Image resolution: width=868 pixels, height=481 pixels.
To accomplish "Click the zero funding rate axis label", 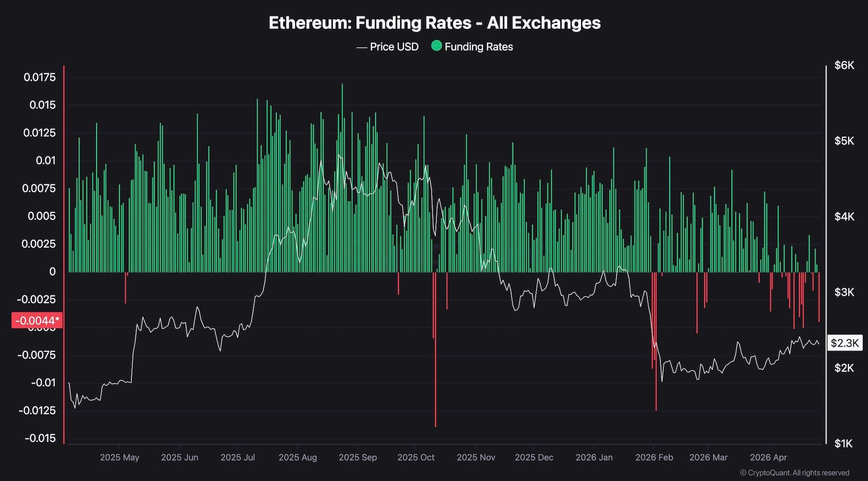I will coord(52,272).
